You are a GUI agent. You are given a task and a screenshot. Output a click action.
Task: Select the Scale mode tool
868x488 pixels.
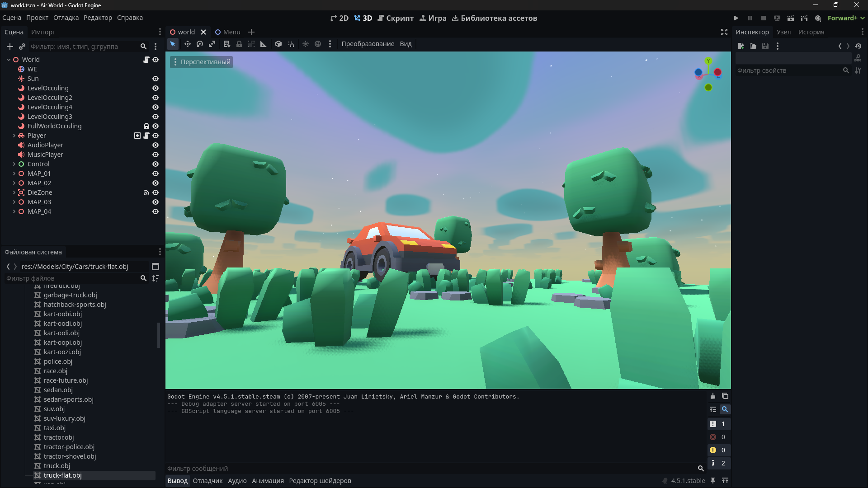click(212, 44)
